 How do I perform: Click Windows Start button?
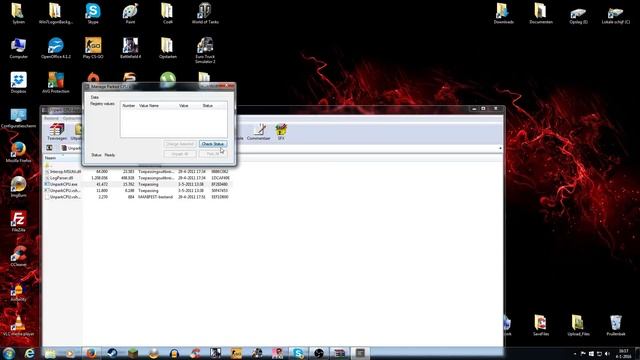(9, 353)
